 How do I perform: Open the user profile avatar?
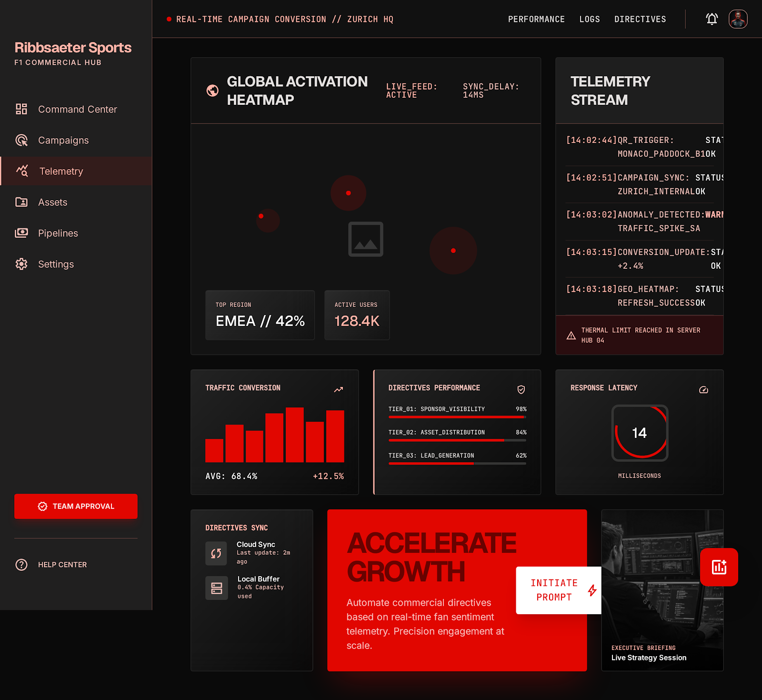[738, 19]
